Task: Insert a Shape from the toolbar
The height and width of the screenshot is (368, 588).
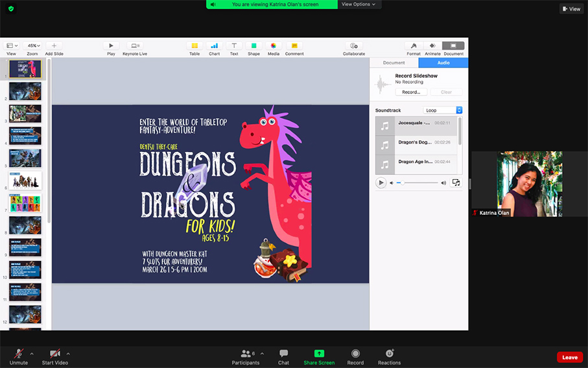Action: coord(254,46)
